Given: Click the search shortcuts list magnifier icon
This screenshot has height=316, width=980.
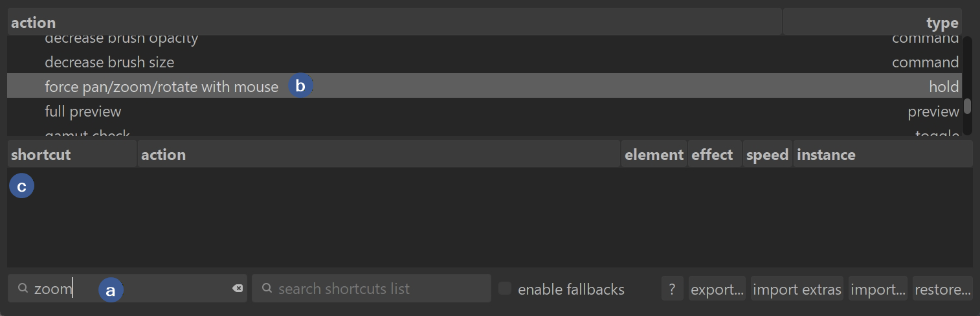Looking at the screenshot, I should [267, 289].
